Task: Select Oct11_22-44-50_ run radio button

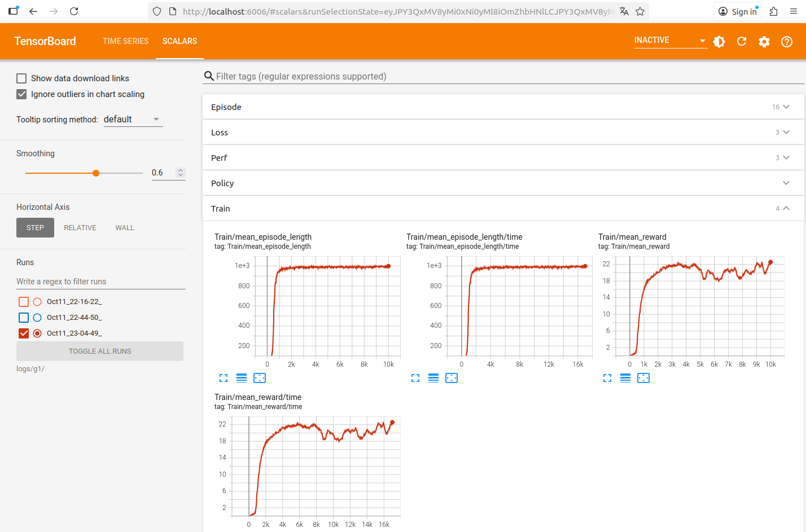Action: point(37,318)
